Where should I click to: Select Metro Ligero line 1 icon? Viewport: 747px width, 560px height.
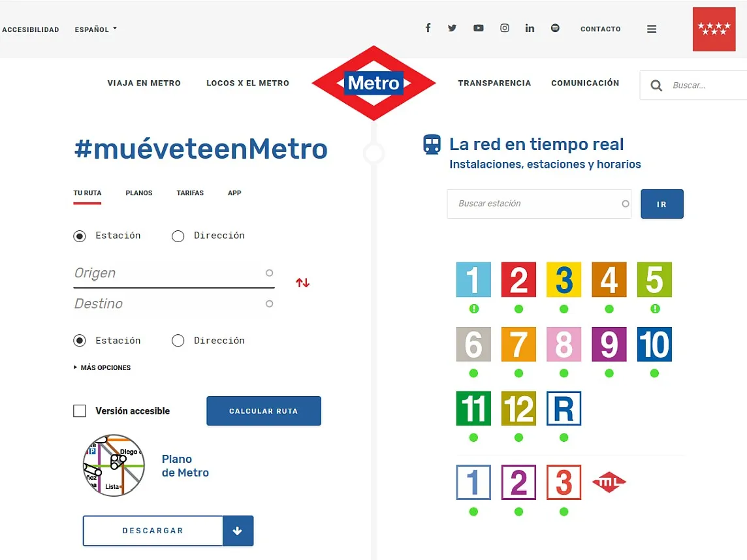(x=473, y=482)
